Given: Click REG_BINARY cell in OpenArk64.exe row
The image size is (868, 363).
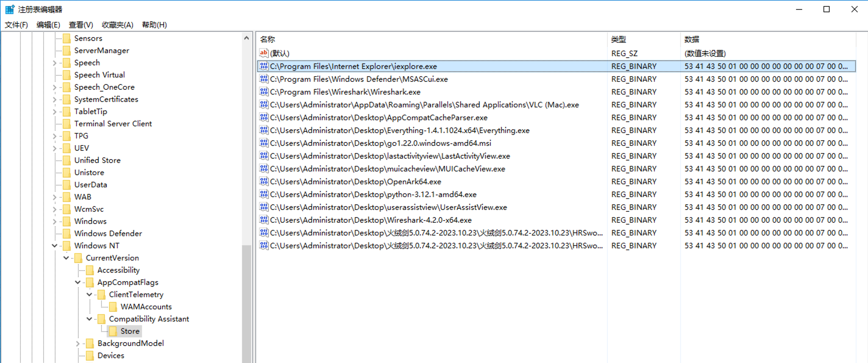Looking at the screenshot, I should click(634, 182).
